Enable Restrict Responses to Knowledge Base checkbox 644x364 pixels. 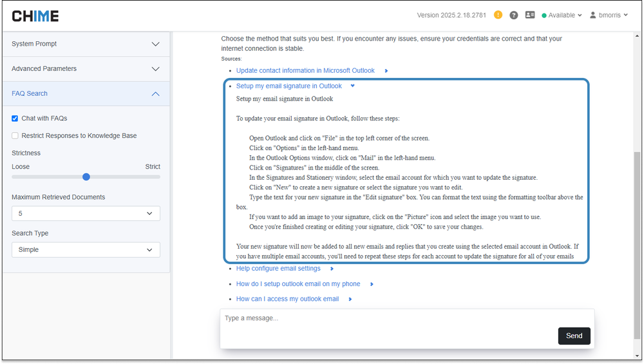(x=15, y=135)
